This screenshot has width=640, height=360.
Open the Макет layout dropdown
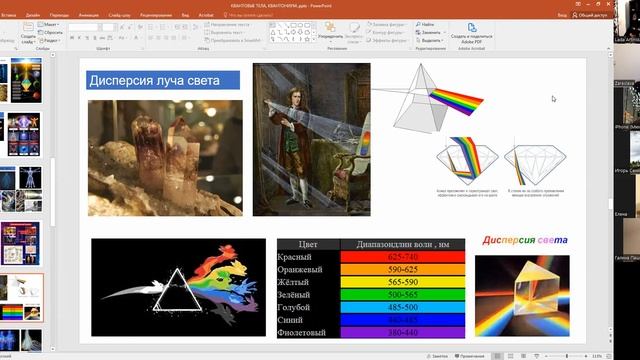coord(49,24)
